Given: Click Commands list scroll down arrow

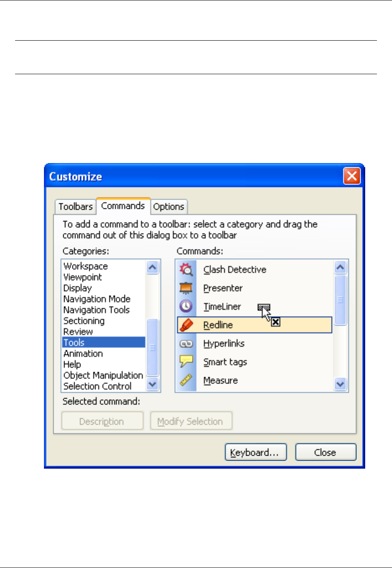Looking at the screenshot, I should click(x=340, y=384).
